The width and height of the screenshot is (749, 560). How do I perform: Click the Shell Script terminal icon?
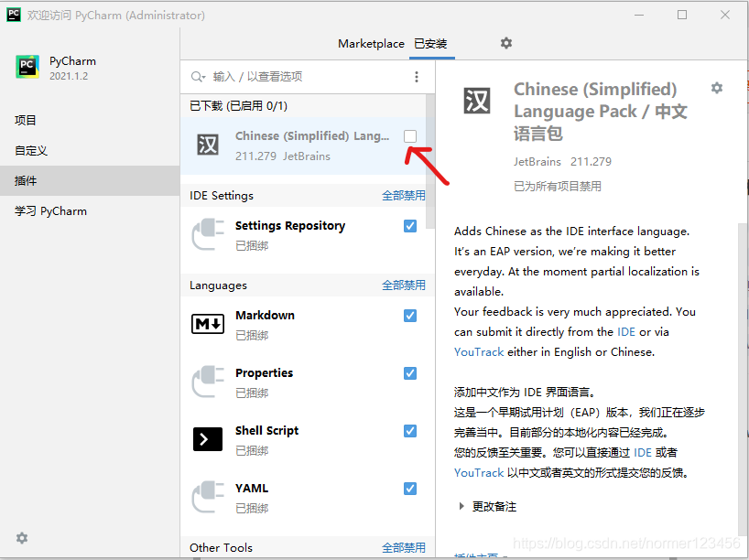tap(208, 439)
